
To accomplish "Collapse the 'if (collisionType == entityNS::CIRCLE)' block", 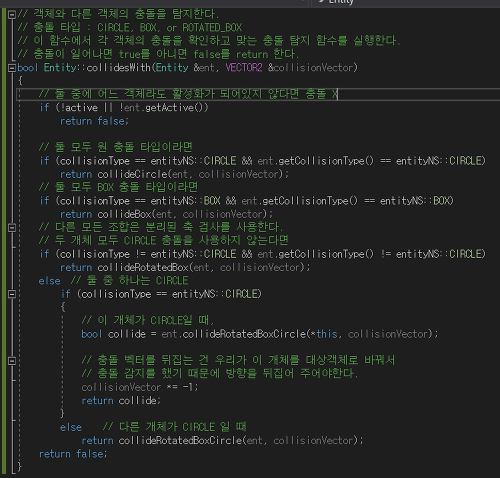I will (x=12, y=294).
